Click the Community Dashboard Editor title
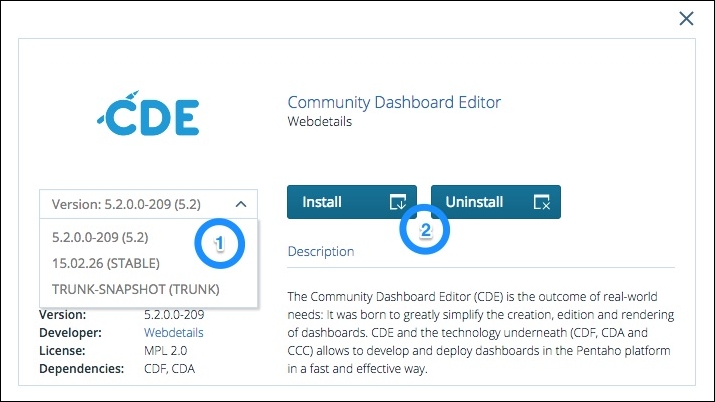Screen dimensions: 715x402 coord(394,102)
